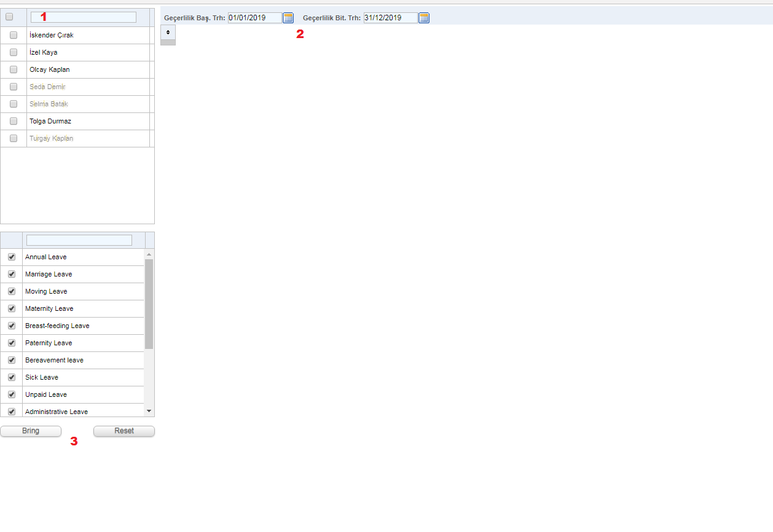Open calendar picker for Geçerlilik Bit. Trh
Viewport: 773px width, 532px height.
[x=424, y=18]
